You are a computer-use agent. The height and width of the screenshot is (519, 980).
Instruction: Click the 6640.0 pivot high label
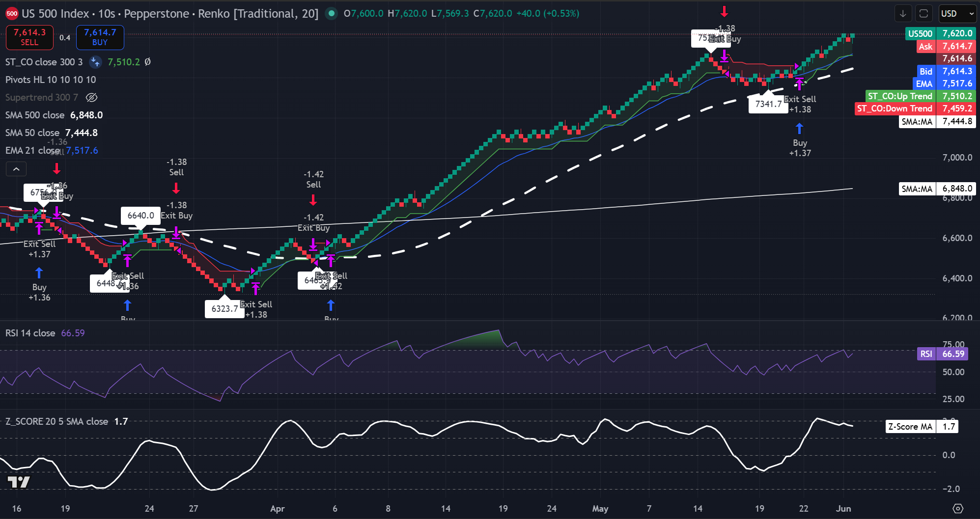140,215
